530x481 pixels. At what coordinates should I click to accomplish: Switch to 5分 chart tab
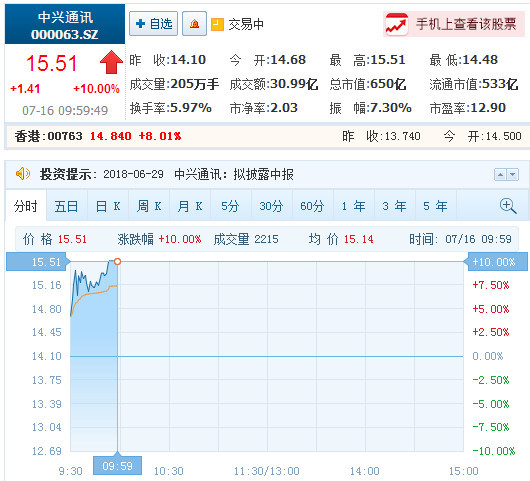[x=231, y=206]
